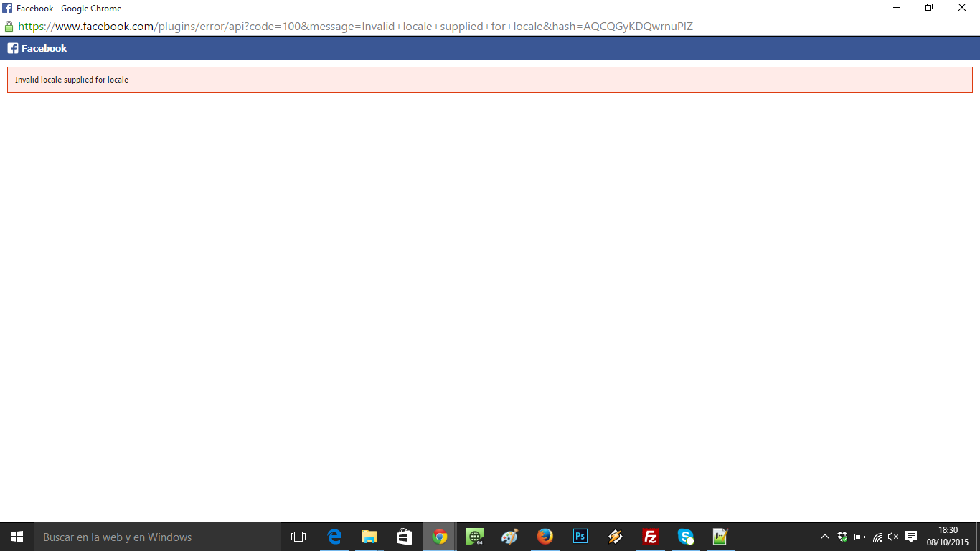
Task: Open the paint palette app in the taskbar
Action: [x=509, y=537]
